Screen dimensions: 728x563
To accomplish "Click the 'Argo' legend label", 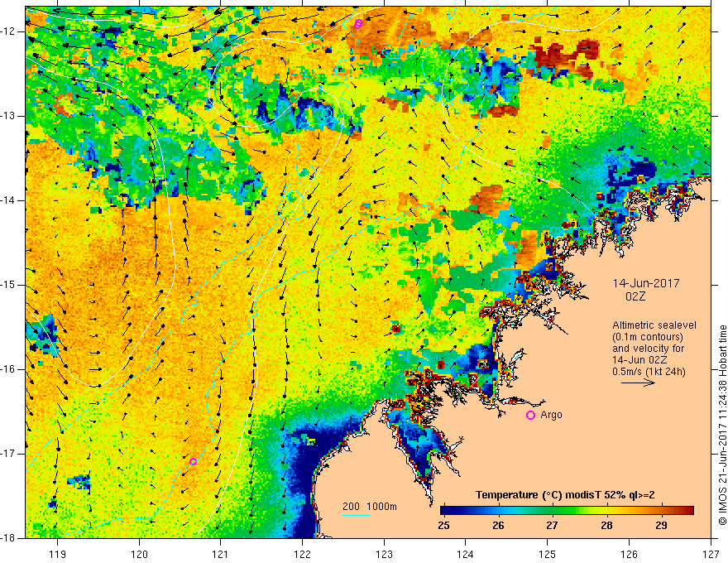I will 551,414.
